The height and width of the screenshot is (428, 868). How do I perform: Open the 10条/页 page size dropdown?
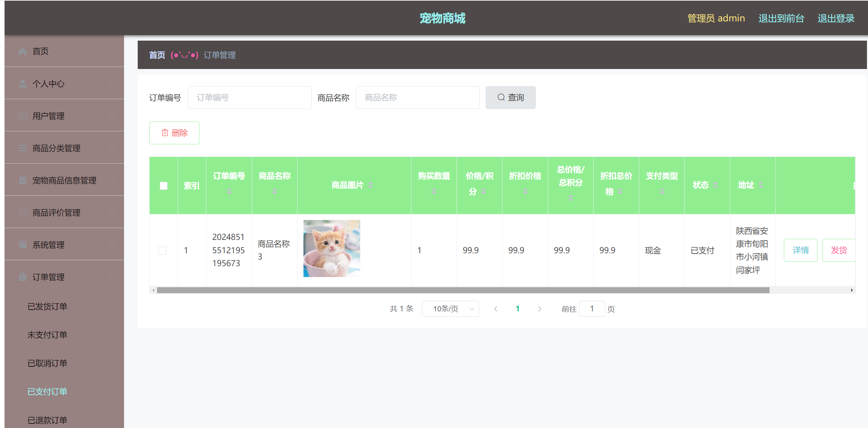pyautogui.click(x=450, y=309)
